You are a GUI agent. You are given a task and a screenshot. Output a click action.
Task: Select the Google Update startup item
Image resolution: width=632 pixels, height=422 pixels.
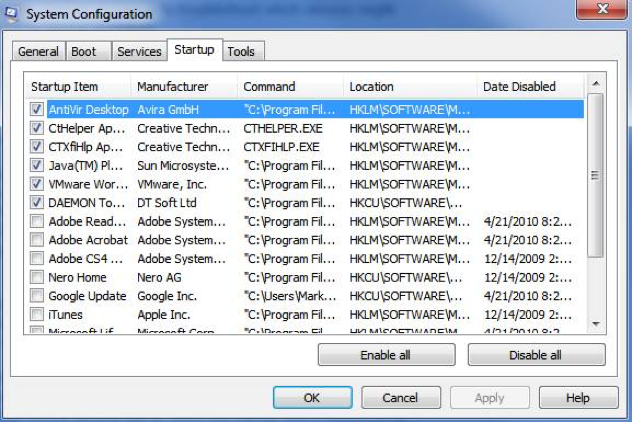coord(87,296)
